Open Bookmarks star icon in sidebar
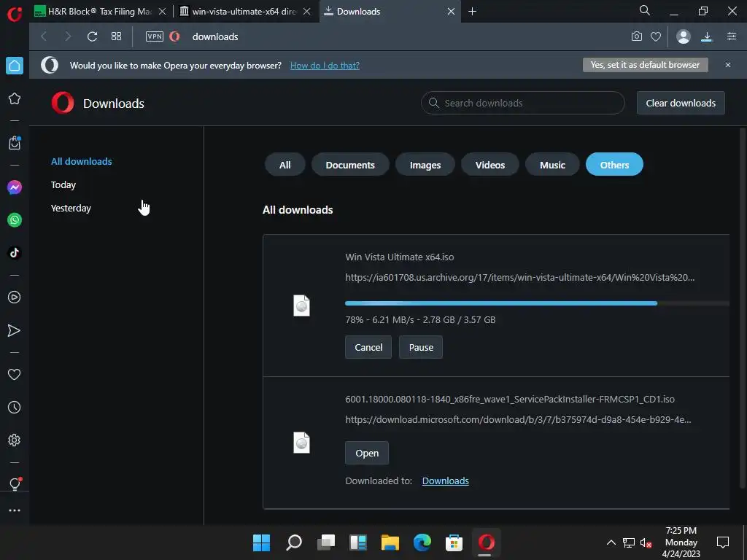Viewport: 747px width, 560px height. click(x=15, y=98)
